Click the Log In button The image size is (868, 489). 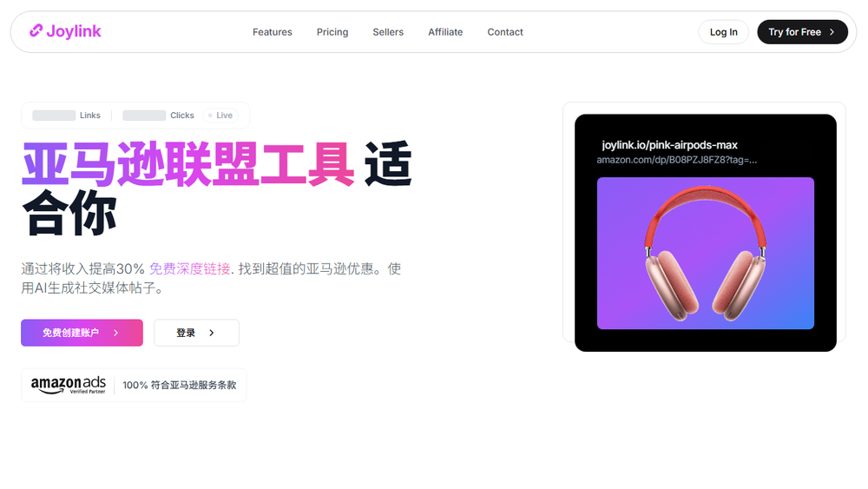pyautogui.click(x=724, y=32)
